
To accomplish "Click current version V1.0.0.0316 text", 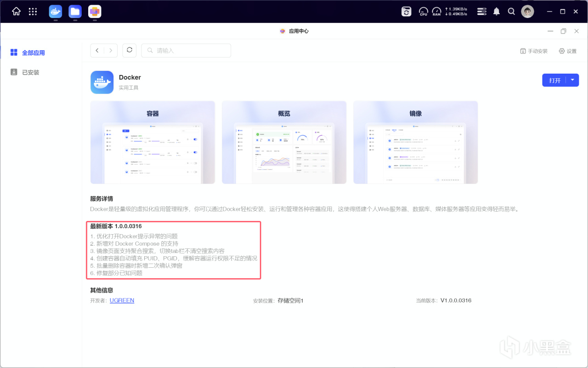I will [456, 300].
